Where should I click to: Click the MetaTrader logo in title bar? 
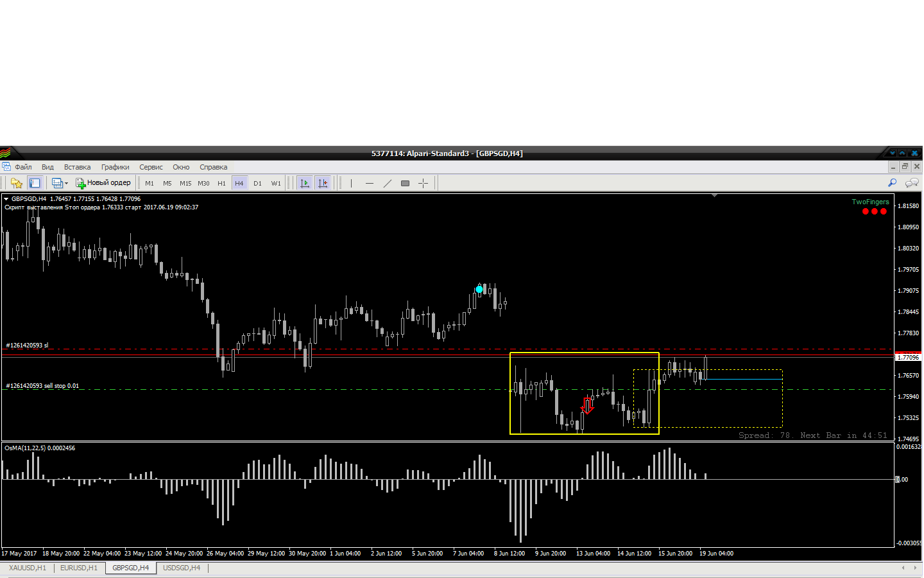pyautogui.click(x=5, y=153)
